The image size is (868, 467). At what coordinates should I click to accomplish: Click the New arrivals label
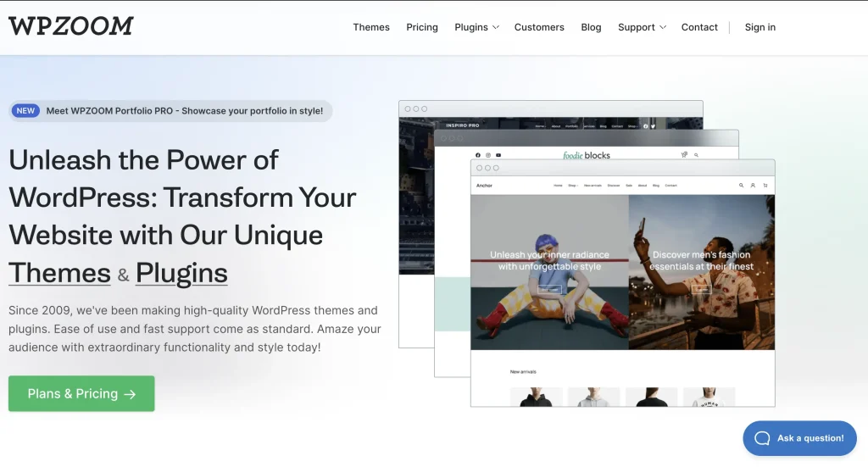[523, 372]
